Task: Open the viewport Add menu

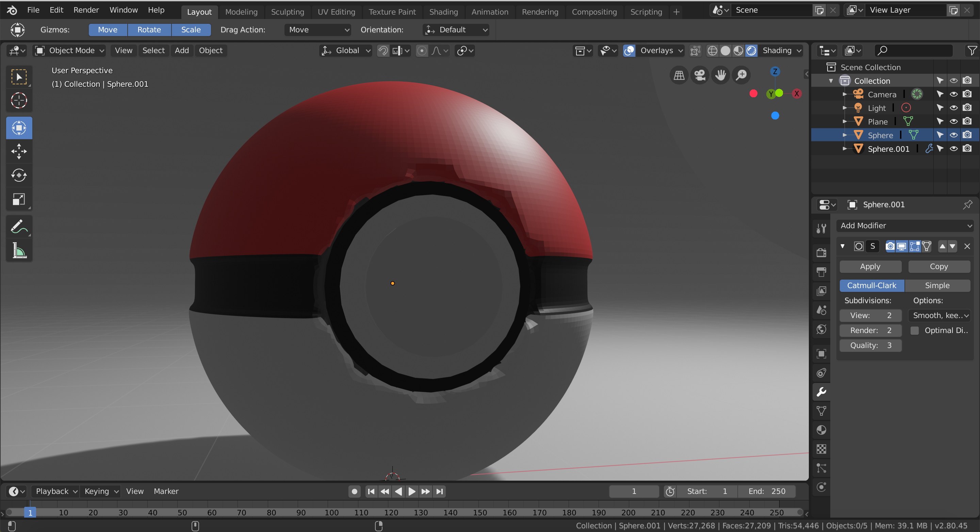Action: click(x=182, y=51)
